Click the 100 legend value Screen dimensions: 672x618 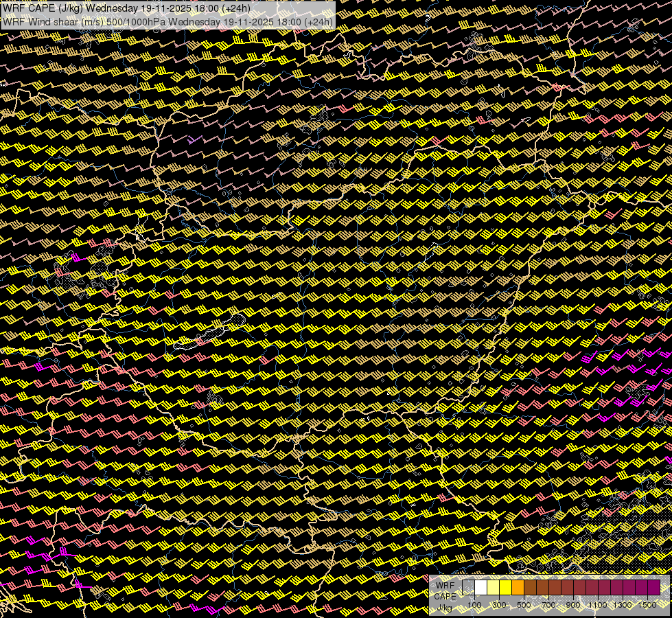tap(474, 605)
